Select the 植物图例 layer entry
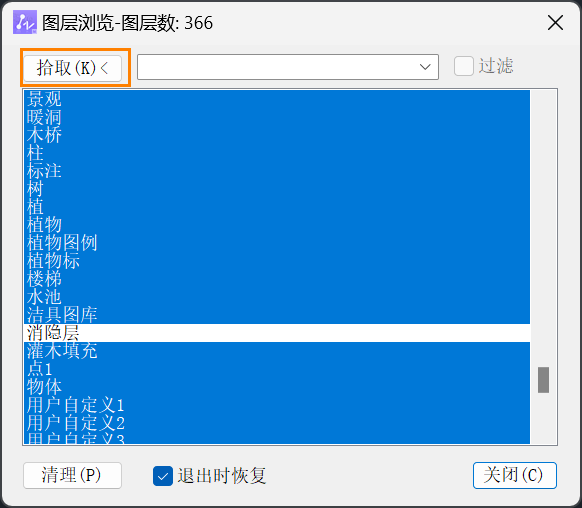This screenshot has width=582, height=508. (277, 243)
